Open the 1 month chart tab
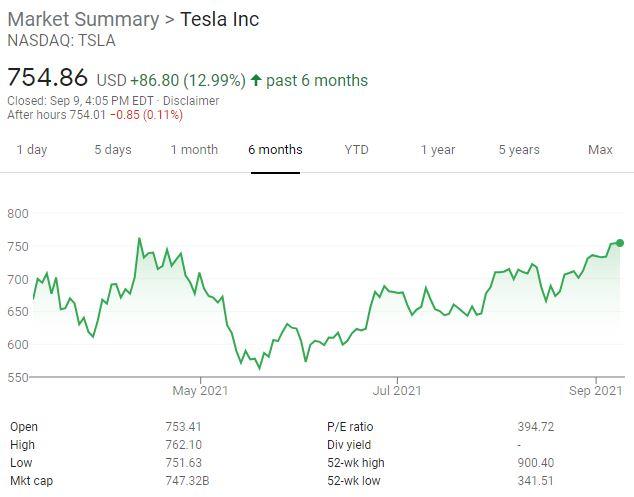 194,150
